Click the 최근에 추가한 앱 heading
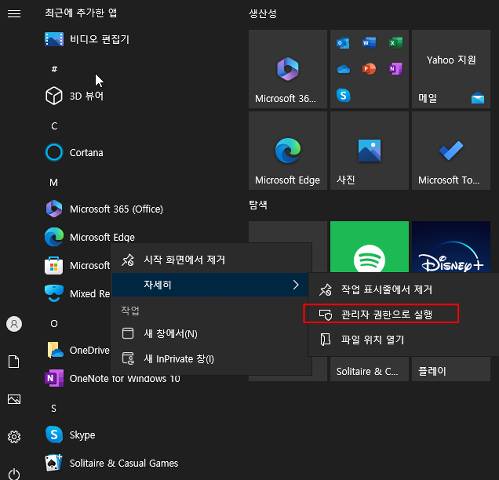The image size is (499, 480). (x=81, y=13)
